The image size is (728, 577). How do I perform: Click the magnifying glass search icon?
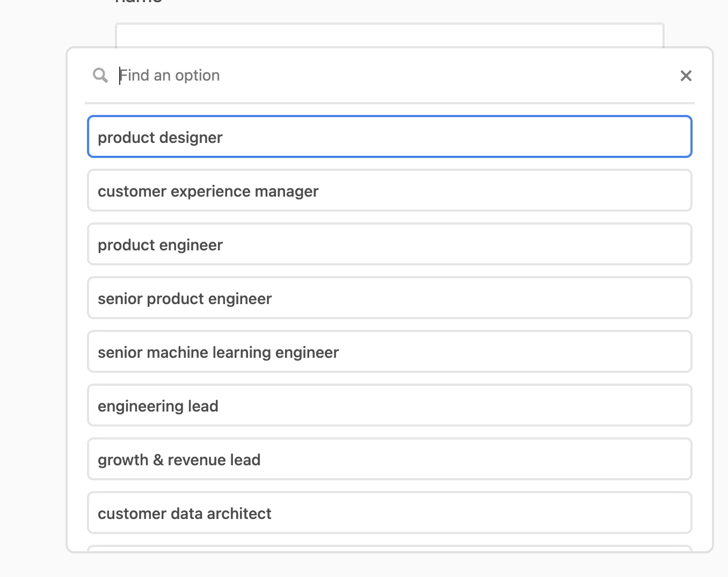point(100,75)
